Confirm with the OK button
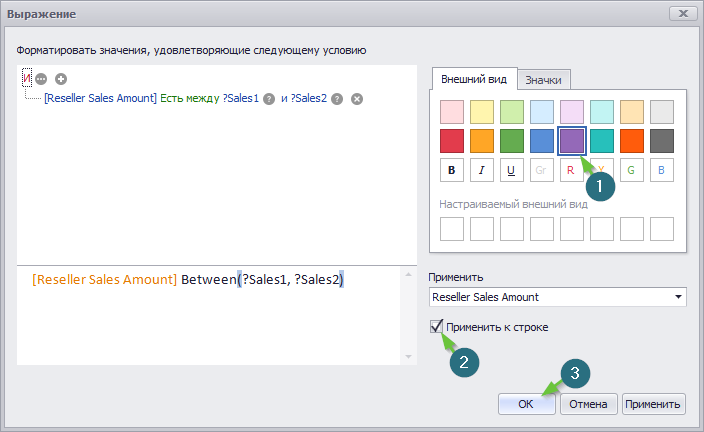The width and height of the screenshot is (704, 432). 526,404
